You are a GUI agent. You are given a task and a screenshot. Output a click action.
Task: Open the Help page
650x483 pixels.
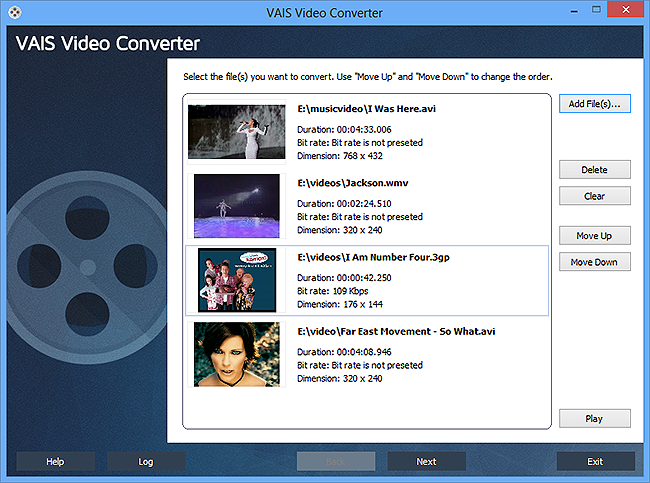click(55, 461)
